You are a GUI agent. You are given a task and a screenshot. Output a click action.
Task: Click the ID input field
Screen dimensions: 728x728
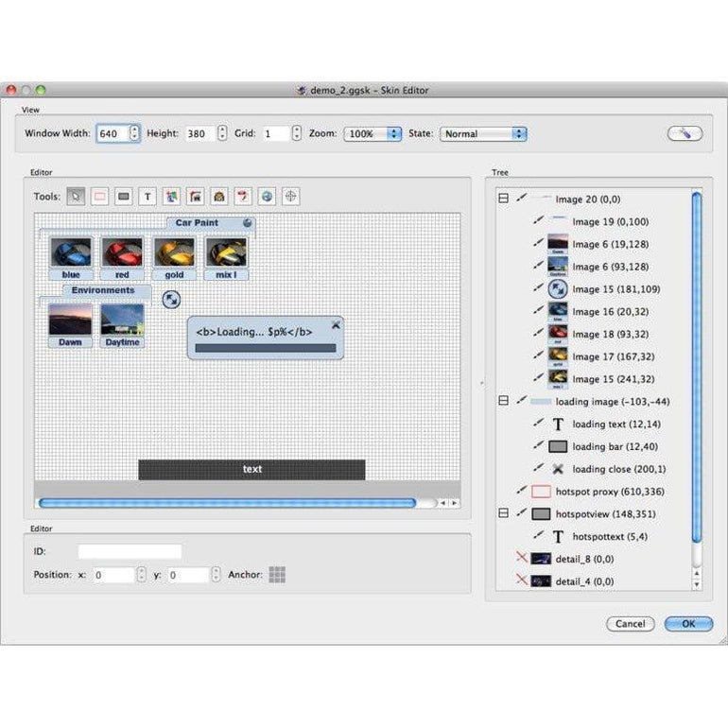pos(130,551)
